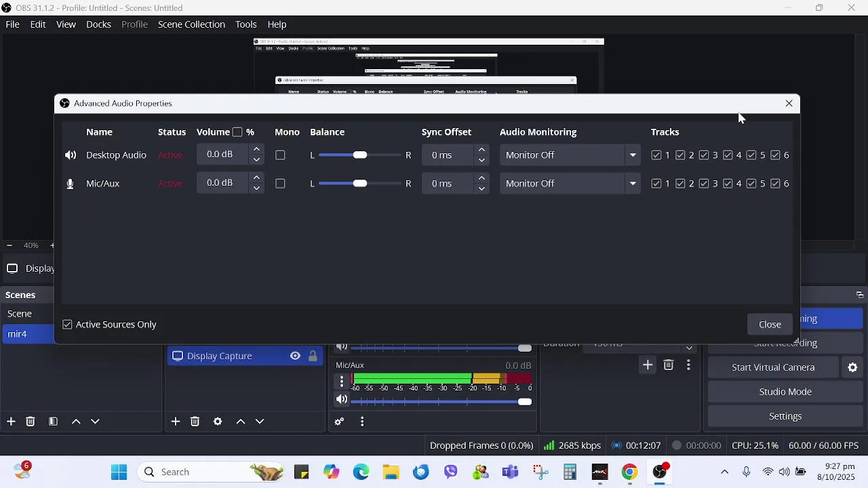The width and height of the screenshot is (868, 488).
Task: Increase Mic/Aux volume dB
Action: coord(256,178)
